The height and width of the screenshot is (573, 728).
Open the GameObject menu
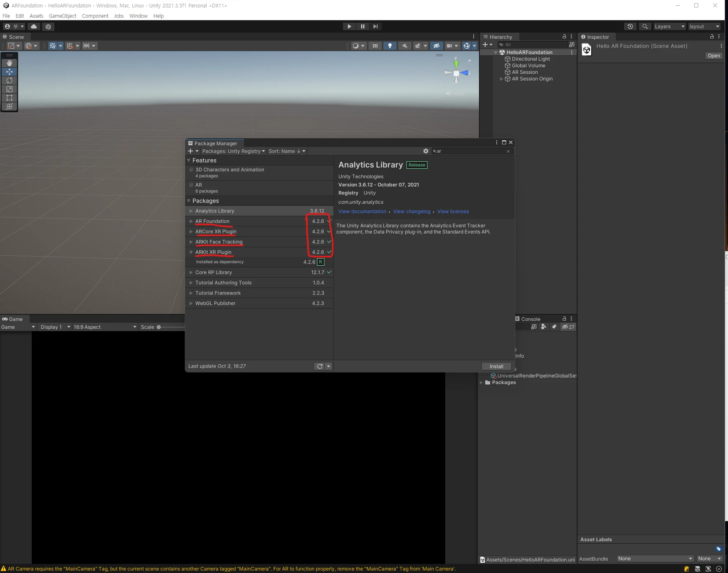pyautogui.click(x=63, y=16)
